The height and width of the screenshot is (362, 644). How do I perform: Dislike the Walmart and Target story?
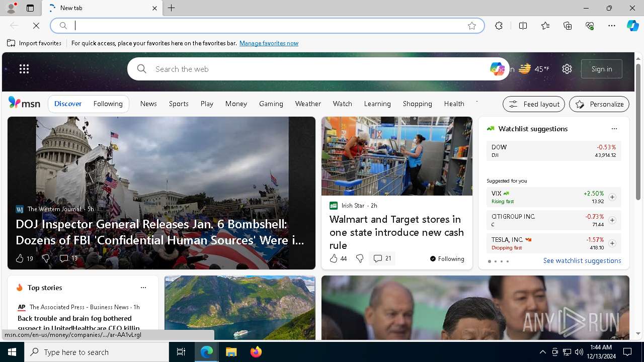[x=360, y=258]
